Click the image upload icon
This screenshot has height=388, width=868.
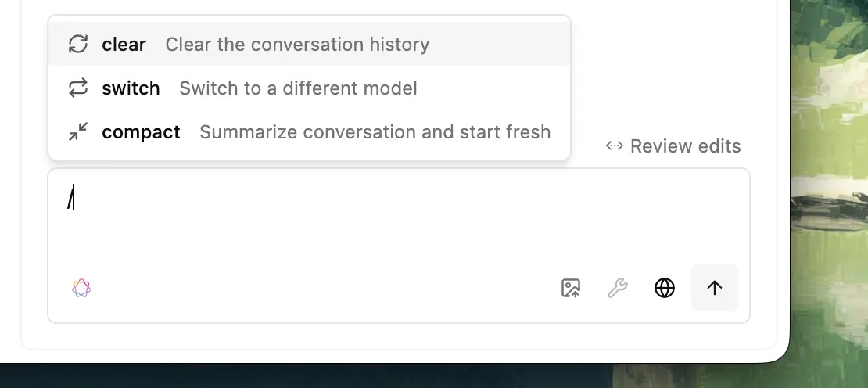(x=571, y=289)
